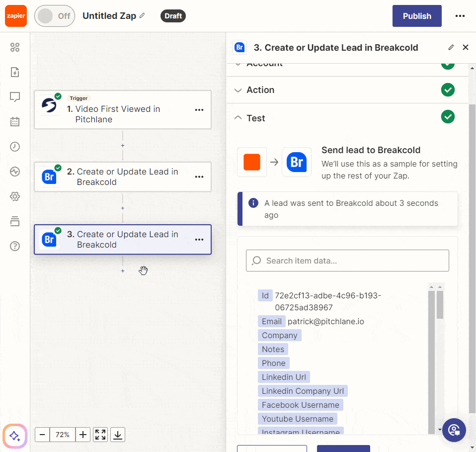476x452 pixels.
Task: Select the Phone field label
Action: tap(273, 363)
